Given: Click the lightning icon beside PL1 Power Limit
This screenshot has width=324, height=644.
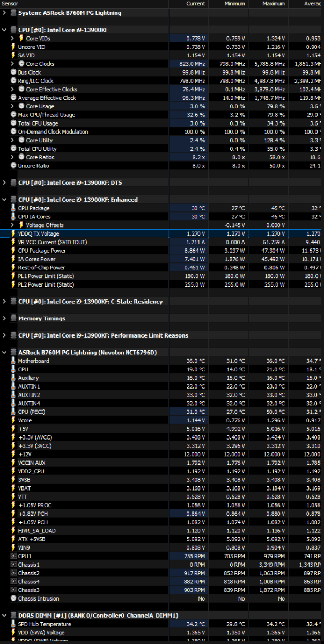Looking at the screenshot, I should click(13, 276).
